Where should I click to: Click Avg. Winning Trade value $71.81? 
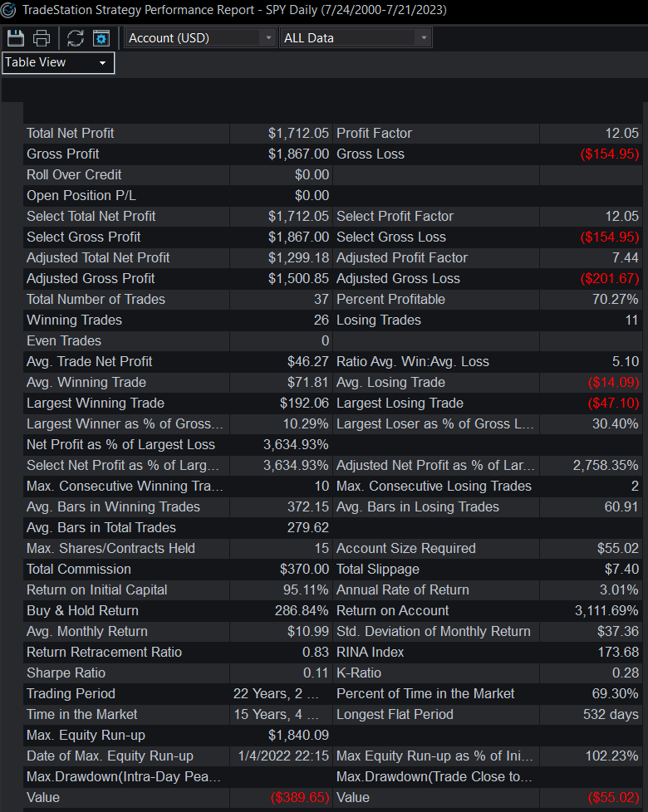pos(307,382)
